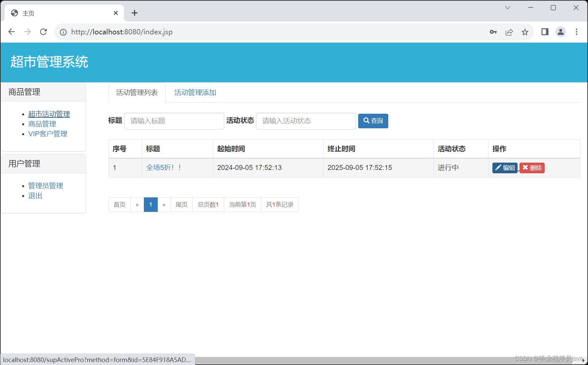
Task: Switch to the 活动管理列表 tab
Action: (137, 93)
